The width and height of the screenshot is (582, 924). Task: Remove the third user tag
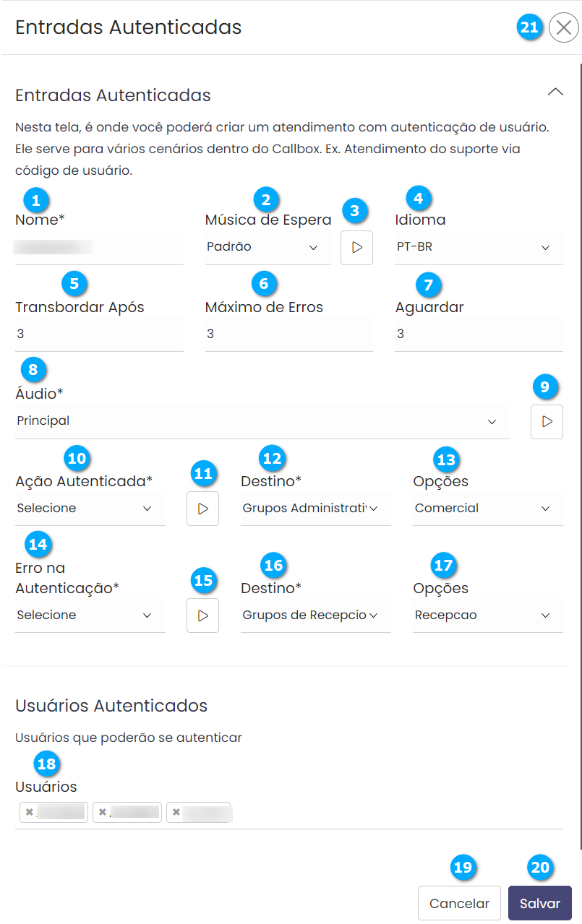pos(176,812)
